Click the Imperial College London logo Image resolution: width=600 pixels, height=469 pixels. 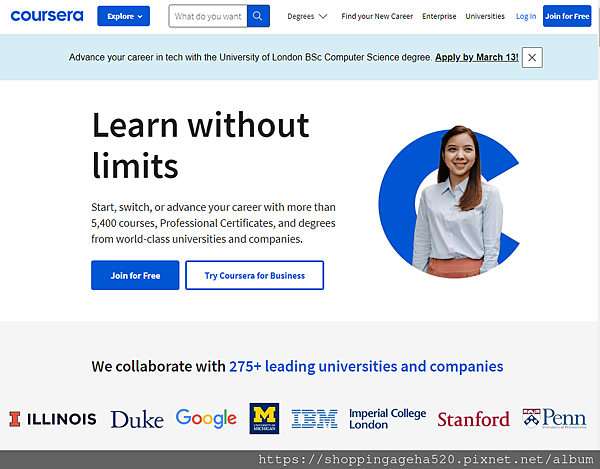tap(387, 419)
